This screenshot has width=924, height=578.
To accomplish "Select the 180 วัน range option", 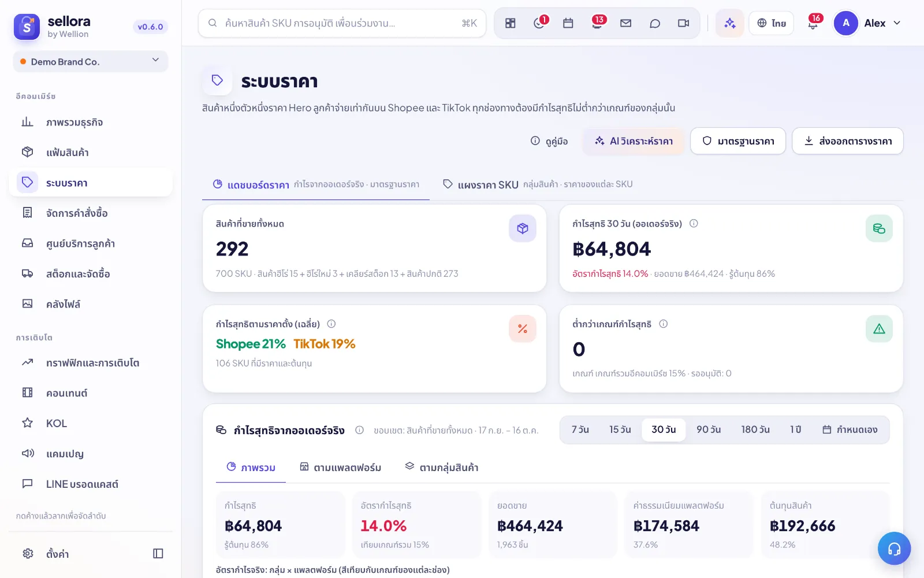I will point(755,430).
